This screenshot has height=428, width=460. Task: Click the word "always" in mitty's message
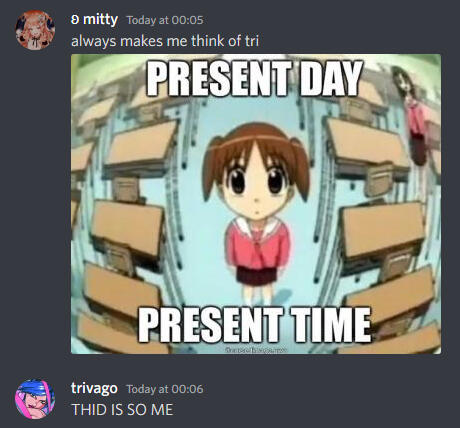(94, 42)
